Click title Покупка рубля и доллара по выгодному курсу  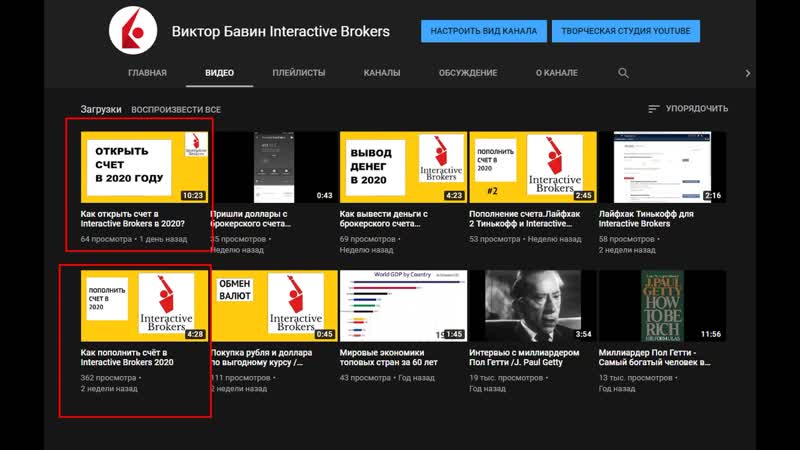click(x=261, y=358)
